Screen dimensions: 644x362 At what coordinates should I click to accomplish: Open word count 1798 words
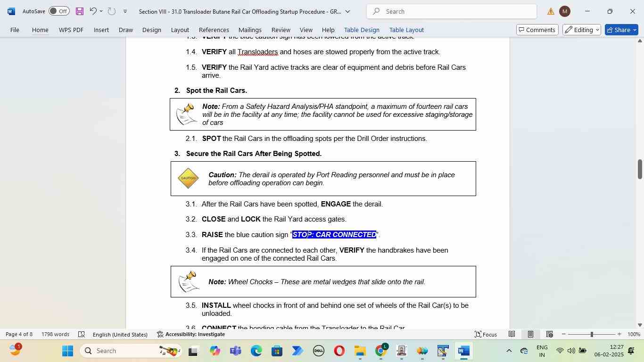click(x=55, y=334)
